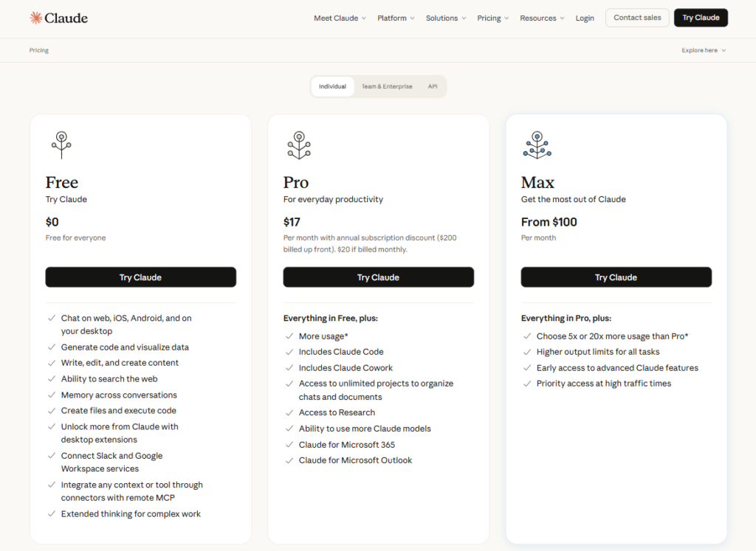
Task: Click Try Claude under the Free plan
Action: (x=141, y=277)
